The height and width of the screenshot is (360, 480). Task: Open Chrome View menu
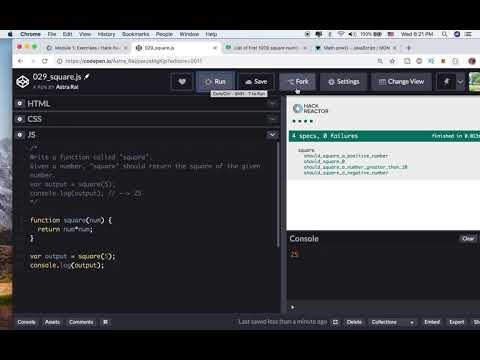tap(85, 34)
